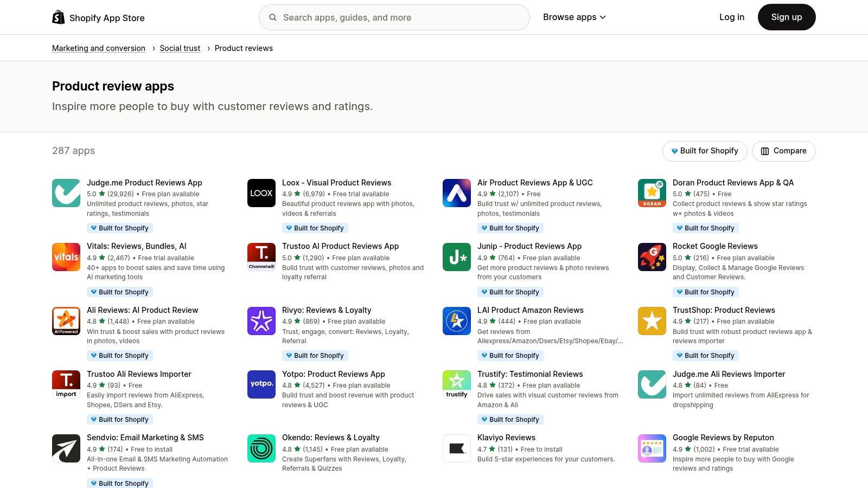Go to Marketing and conversion breadcrumb
Screen dimensions: 868x488
pos(99,48)
